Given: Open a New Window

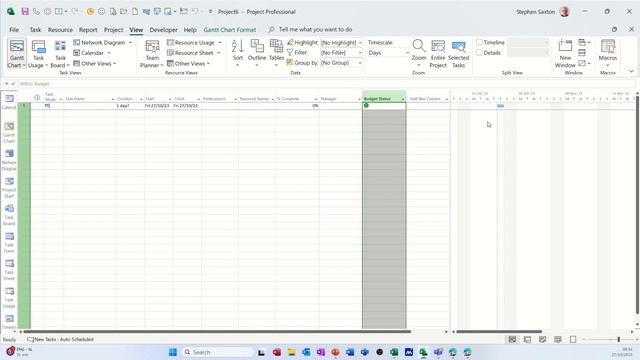Looking at the screenshot, I should [x=565, y=54].
